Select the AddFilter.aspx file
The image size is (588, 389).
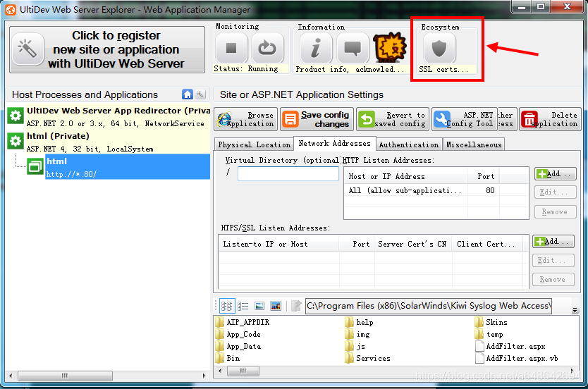click(510, 346)
